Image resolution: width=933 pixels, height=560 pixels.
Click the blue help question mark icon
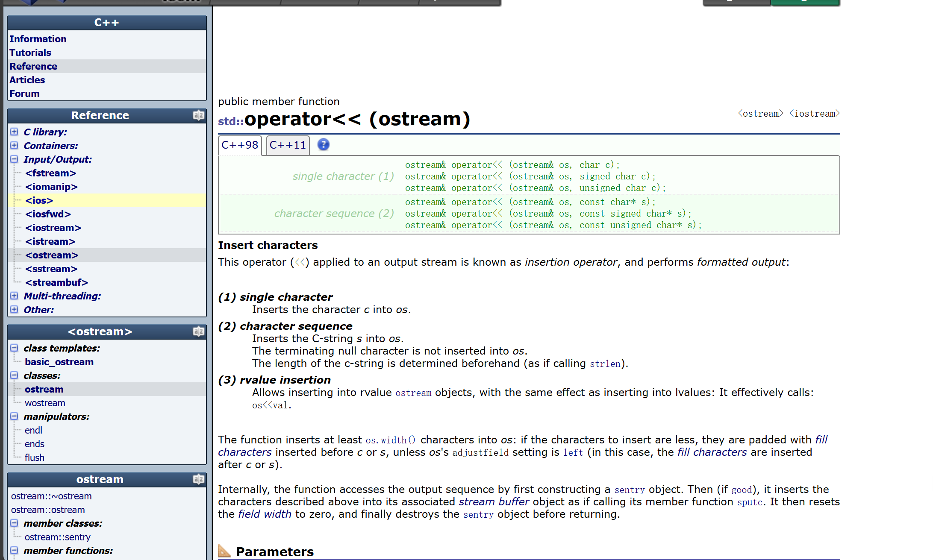click(x=323, y=145)
